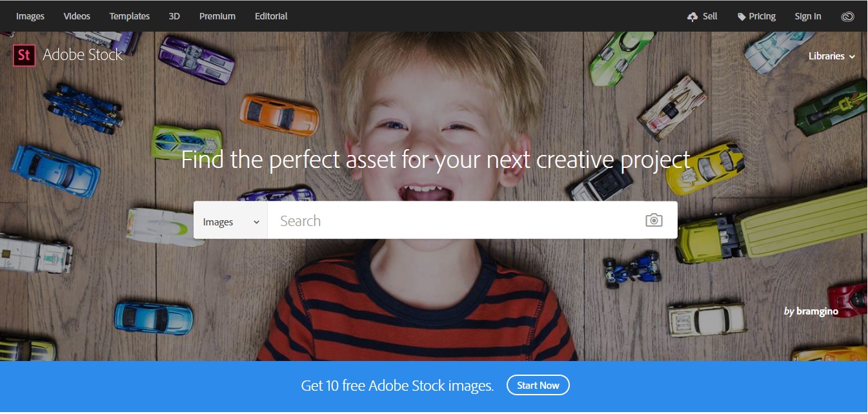Click the camera visual search icon
868x414 pixels.
point(654,220)
